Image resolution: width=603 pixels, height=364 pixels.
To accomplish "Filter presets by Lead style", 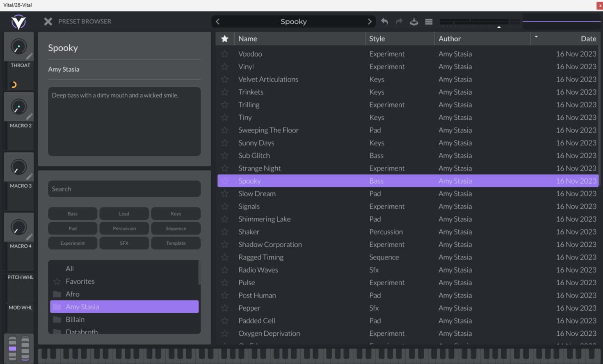I will coord(124,214).
